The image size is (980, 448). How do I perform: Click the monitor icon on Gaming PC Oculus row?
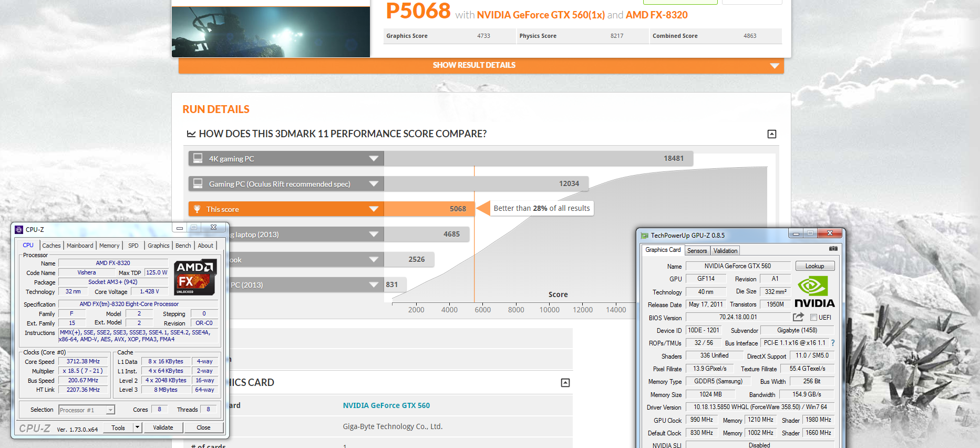pyautogui.click(x=198, y=184)
